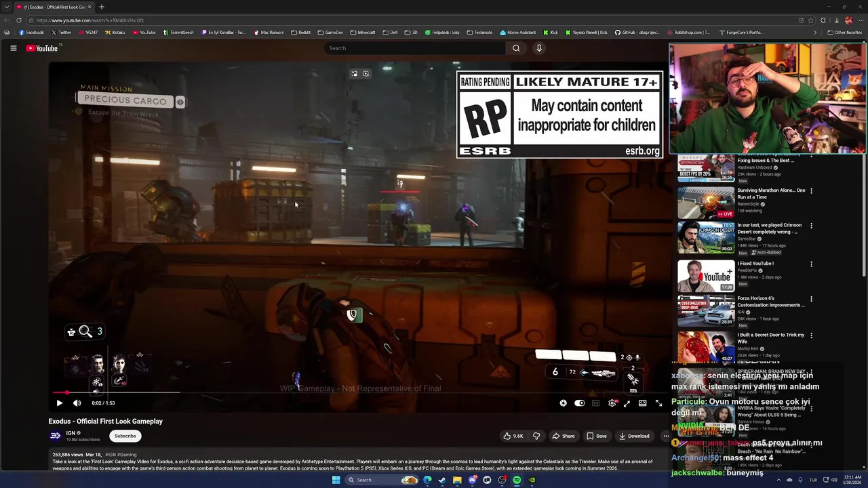Image resolution: width=868 pixels, height=488 pixels.
Task: Open the Twitter bookmark
Action: tap(60, 33)
